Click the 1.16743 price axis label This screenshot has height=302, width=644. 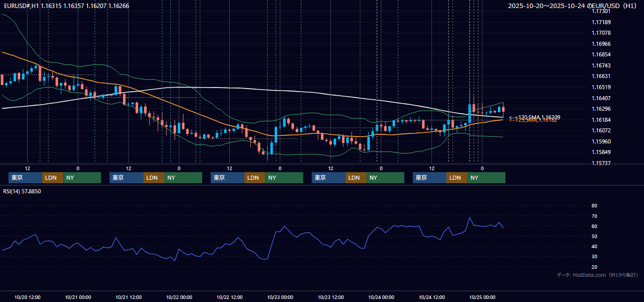601,65
